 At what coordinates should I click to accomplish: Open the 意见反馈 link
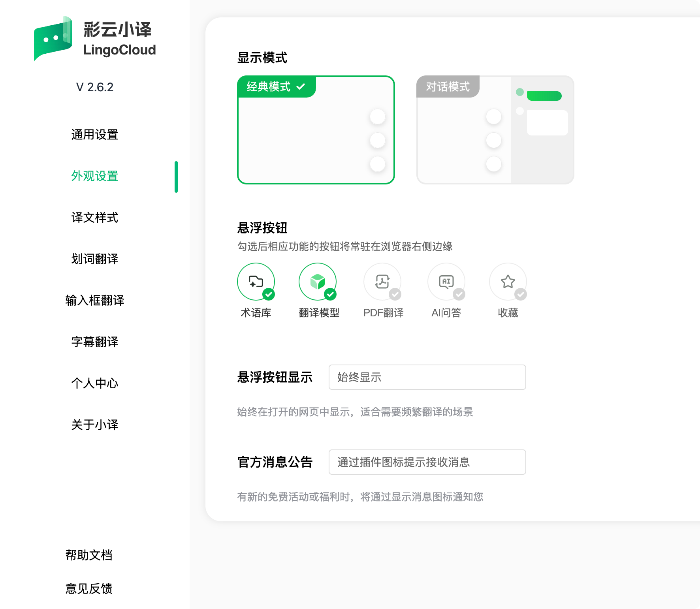click(89, 588)
